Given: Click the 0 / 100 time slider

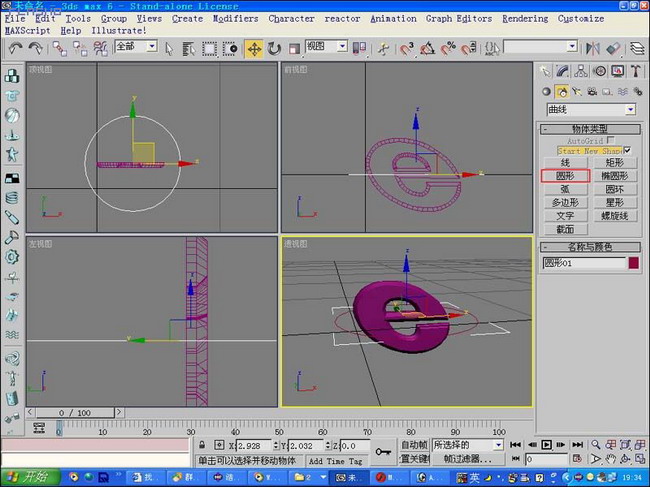Looking at the screenshot, I should point(75,413).
